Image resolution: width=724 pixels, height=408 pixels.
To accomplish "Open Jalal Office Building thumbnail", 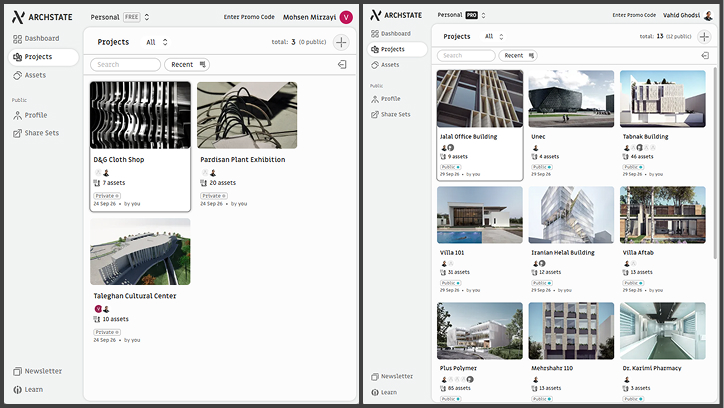I will (x=480, y=99).
